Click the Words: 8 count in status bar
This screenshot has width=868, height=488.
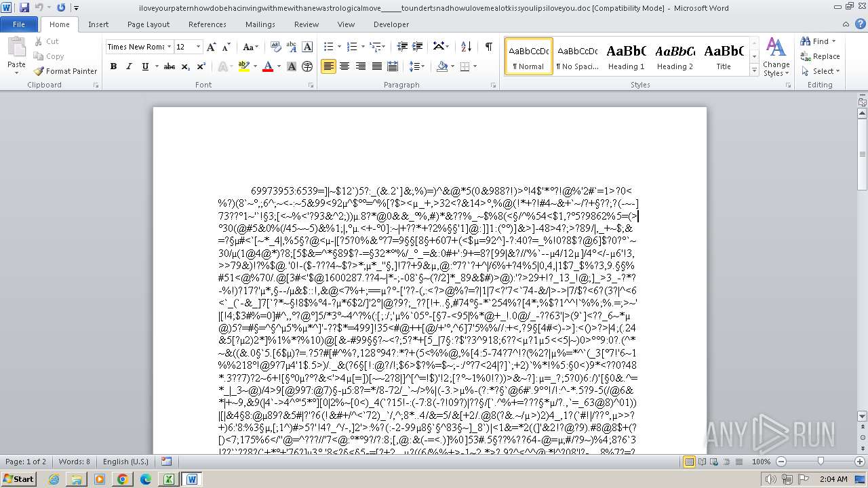74,462
